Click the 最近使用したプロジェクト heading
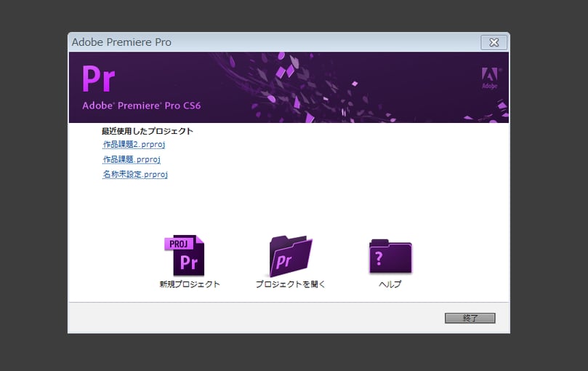 click(x=148, y=131)
